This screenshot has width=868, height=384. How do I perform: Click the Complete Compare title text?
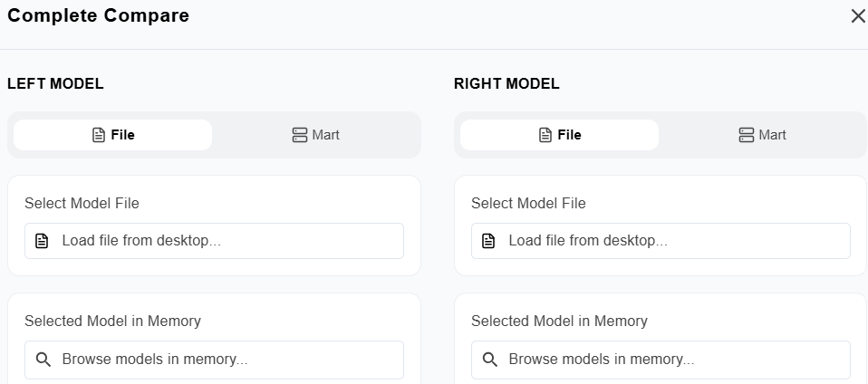coord(98,15)
